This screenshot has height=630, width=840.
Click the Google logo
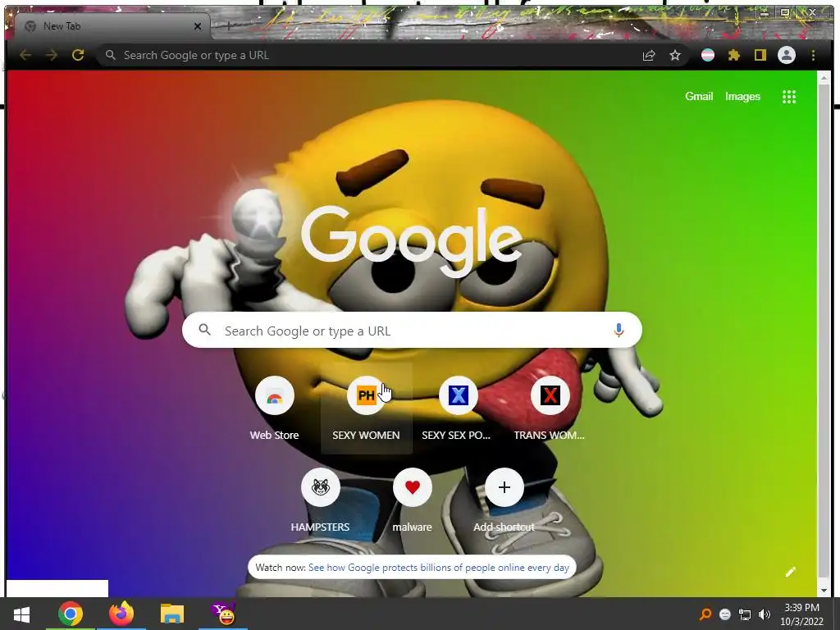(x=412, y=242)
